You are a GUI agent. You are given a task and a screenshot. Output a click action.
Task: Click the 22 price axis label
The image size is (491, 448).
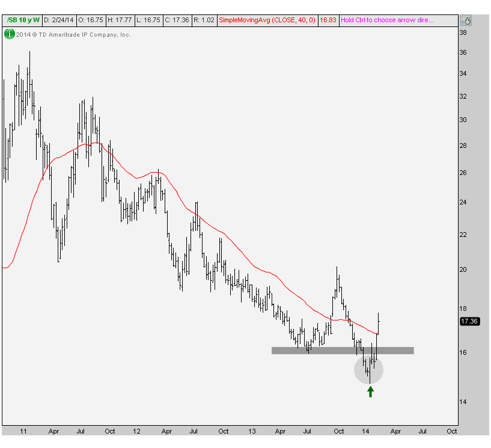[x=463, y=235]
